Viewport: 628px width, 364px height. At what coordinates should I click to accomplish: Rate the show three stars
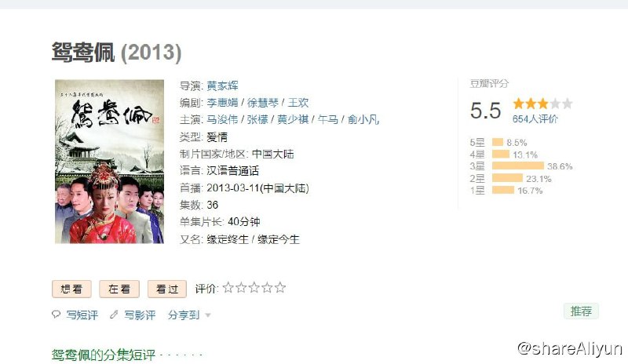point(254,288)
